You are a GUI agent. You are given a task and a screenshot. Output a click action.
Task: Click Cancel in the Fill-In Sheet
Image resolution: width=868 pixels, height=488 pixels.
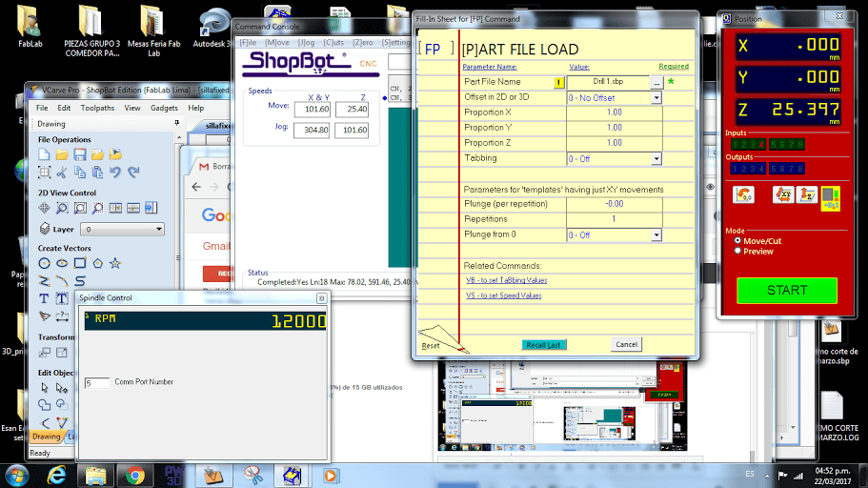[x=626, y=344]
